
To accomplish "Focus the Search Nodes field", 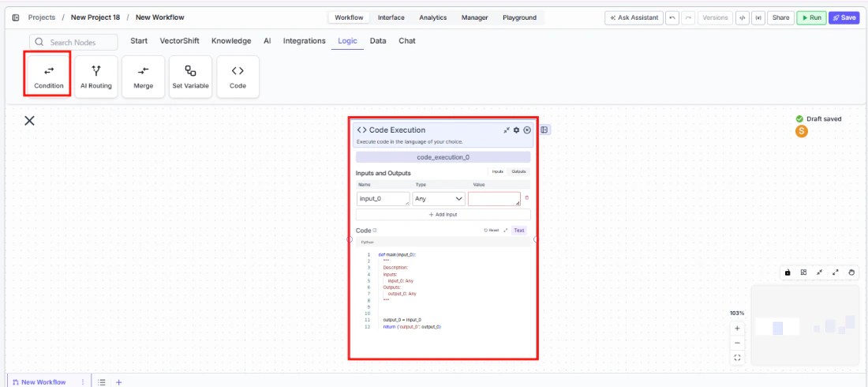I will [73, 42].
